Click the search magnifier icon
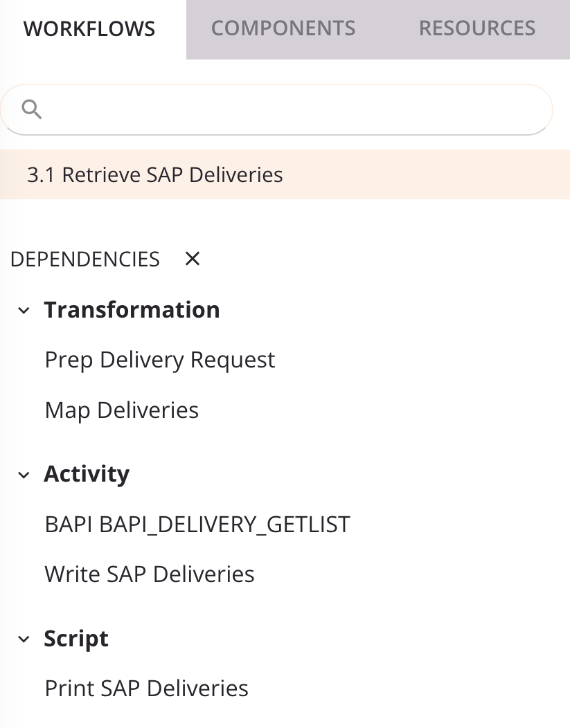The height and width of the screenshot is (728, 570). click(x=32, y=109)
